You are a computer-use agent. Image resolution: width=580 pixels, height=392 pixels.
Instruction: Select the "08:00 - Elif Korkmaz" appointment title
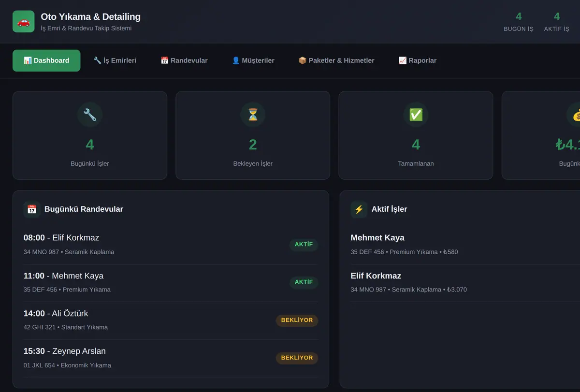coord(61,238)
